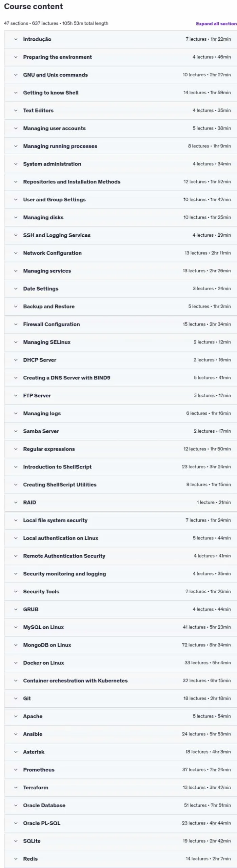237x868 pixels.
Task: Click the chevron beside Samba Server
Action: [x=16, y=431]
